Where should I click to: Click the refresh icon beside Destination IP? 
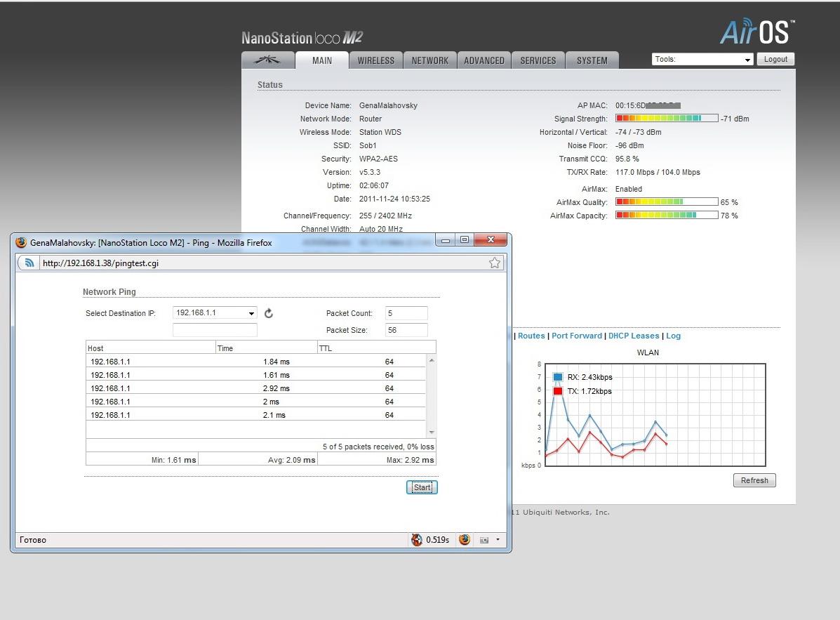(x=269, y=313)
